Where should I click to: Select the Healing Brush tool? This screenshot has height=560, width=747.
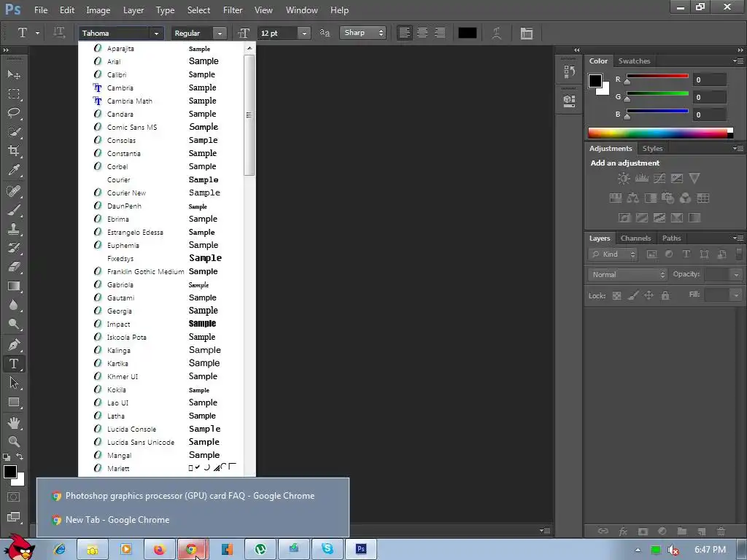pyautogui.click(x=14, y=191)
